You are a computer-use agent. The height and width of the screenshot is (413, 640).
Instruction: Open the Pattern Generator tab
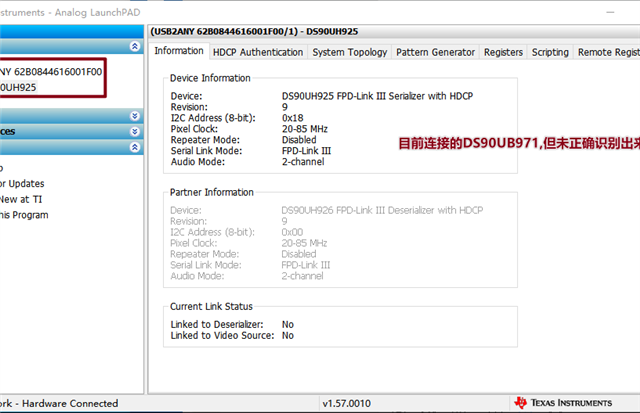coord(436,52)
